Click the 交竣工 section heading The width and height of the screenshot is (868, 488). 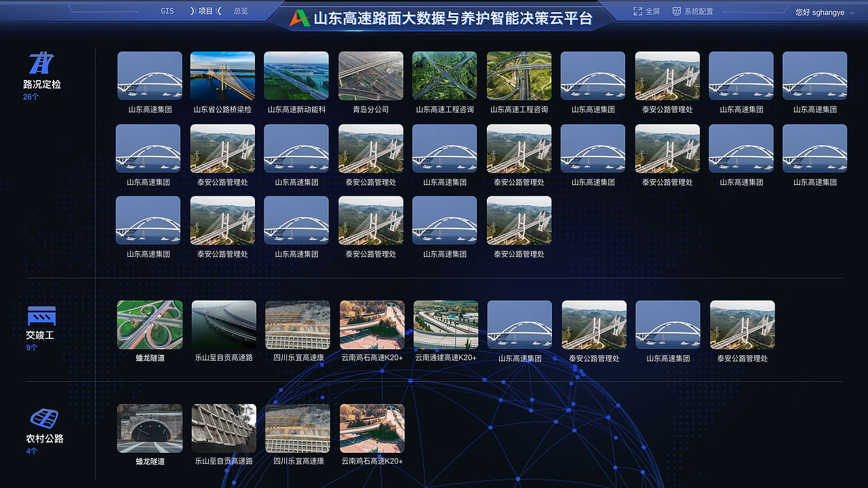click(40, 335)
